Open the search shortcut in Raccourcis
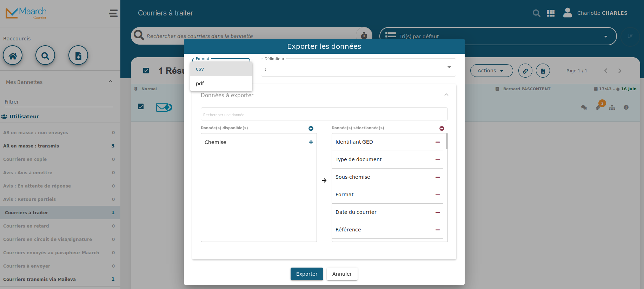Screen dimensions: 644x289 [x=45, y=55]
